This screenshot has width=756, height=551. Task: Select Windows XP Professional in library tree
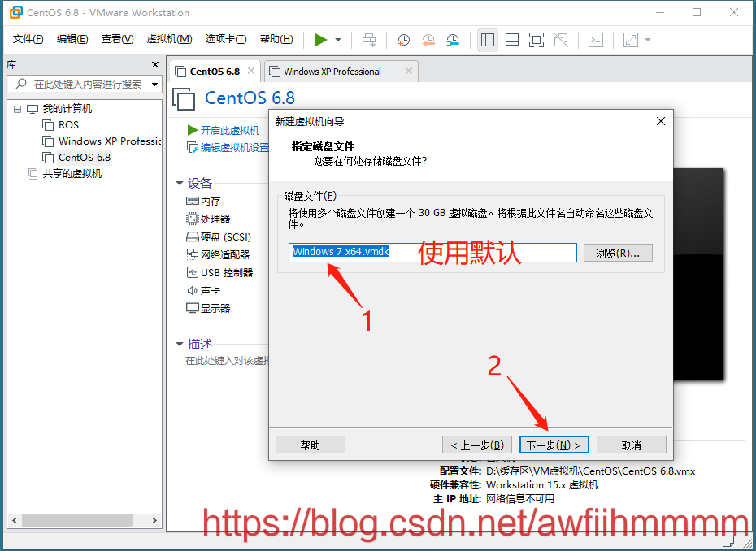click(x=110, y=141)
